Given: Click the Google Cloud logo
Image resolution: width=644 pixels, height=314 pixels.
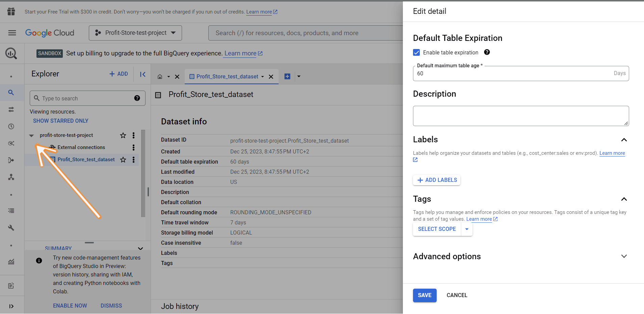Looking at the screenshot, I should [x=50, y=33].
